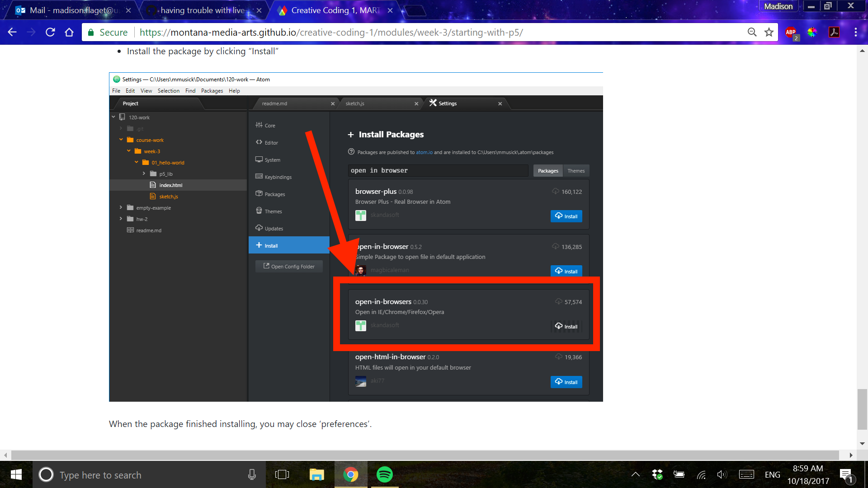Switch to the 'having trouble with live' tab
The image size is (868, 488).
tap(204, 10)
